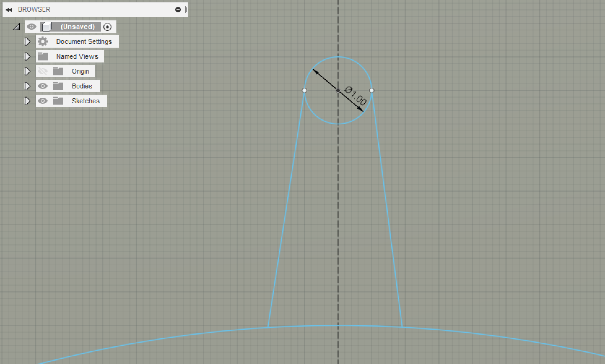605x364 pixels.
Task: Hide the Sketches folder via eye icon
Action: tap(43, 101)
